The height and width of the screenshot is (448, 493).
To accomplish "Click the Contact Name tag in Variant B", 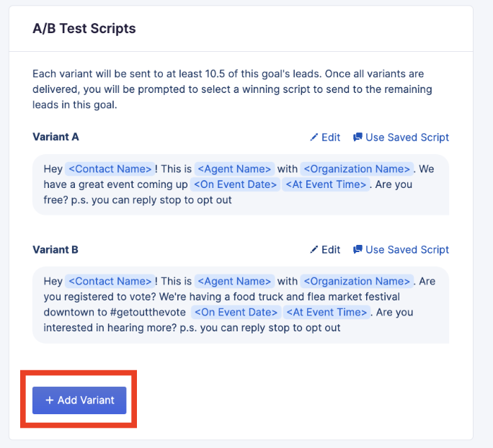I will pyautogui.click(x=110, y=282).
